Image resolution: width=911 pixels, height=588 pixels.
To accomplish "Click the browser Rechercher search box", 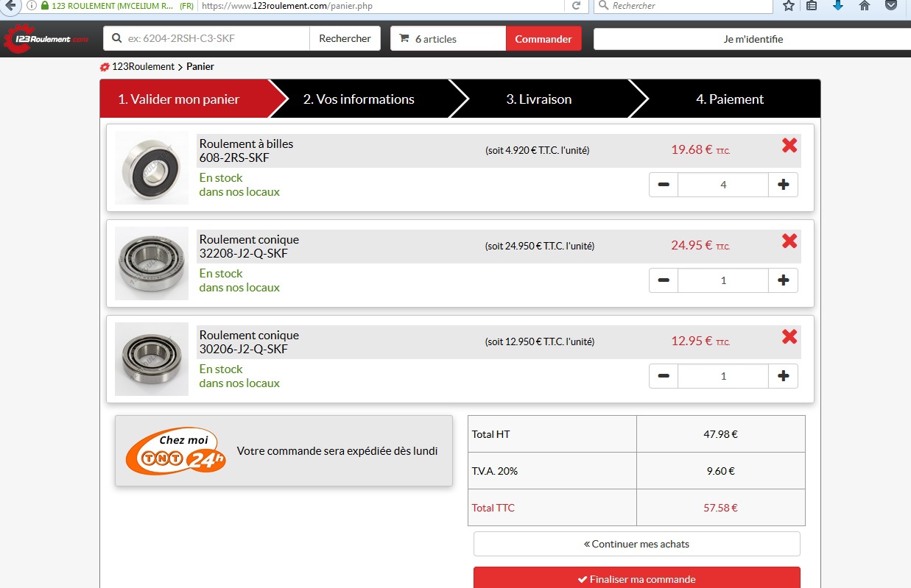I will tap(683, 6).
